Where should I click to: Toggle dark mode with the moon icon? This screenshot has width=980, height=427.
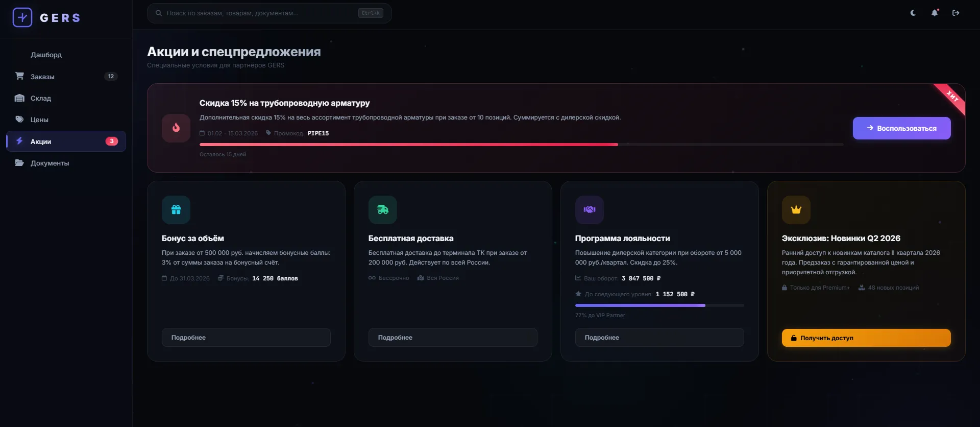913,13
